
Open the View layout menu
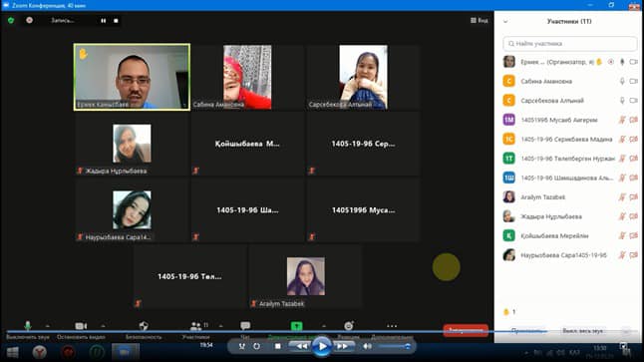[480, 20]
